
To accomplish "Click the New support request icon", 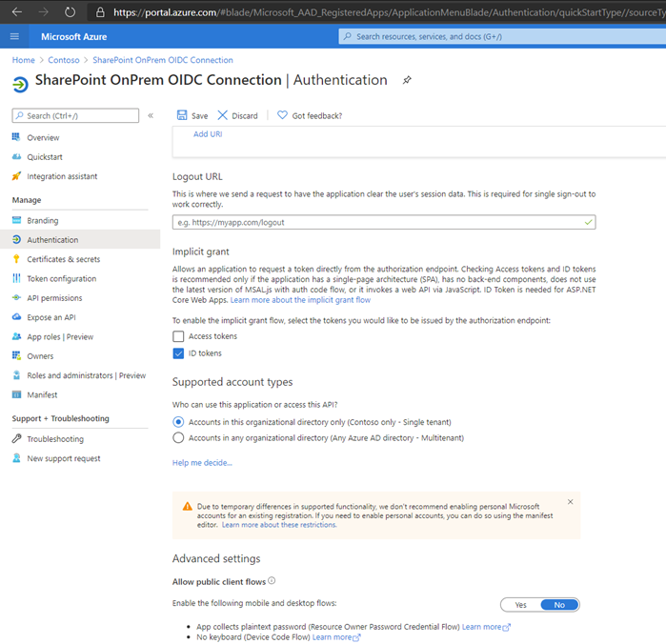I will pyautogui.click(x=16, y=458).
